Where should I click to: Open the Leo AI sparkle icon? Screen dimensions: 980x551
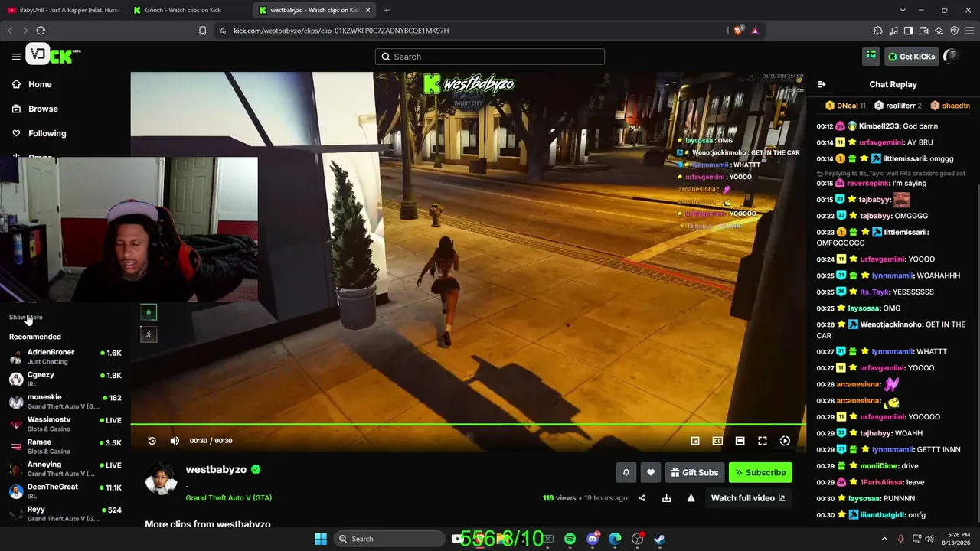(939, 31)
